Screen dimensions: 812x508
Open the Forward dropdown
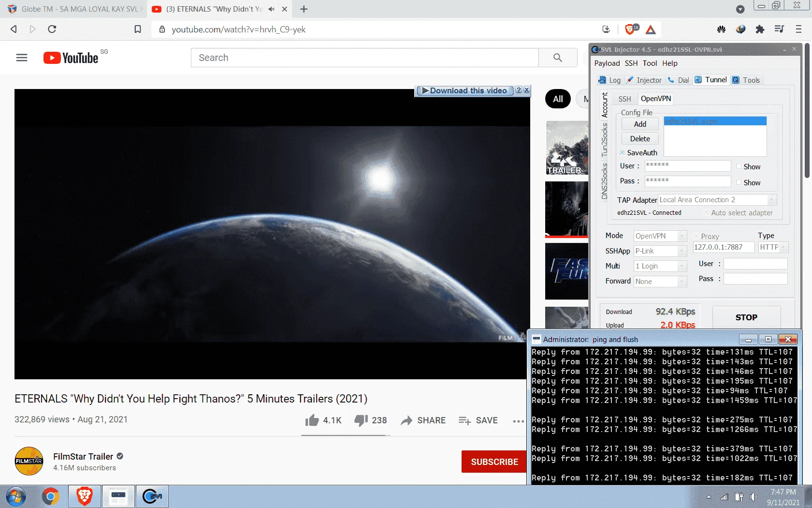[x=682, y=281]
